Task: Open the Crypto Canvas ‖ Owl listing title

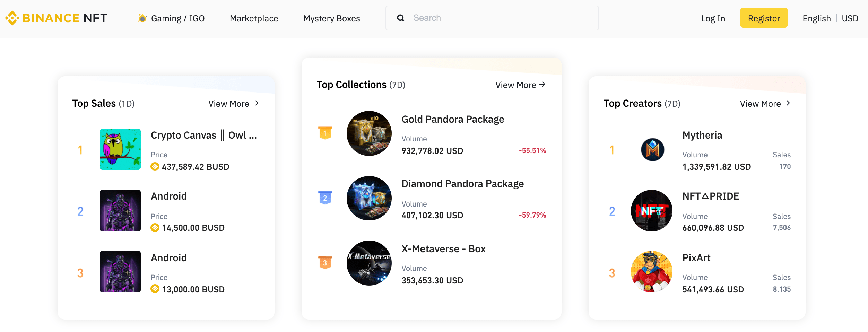Action: click(204, 135)
